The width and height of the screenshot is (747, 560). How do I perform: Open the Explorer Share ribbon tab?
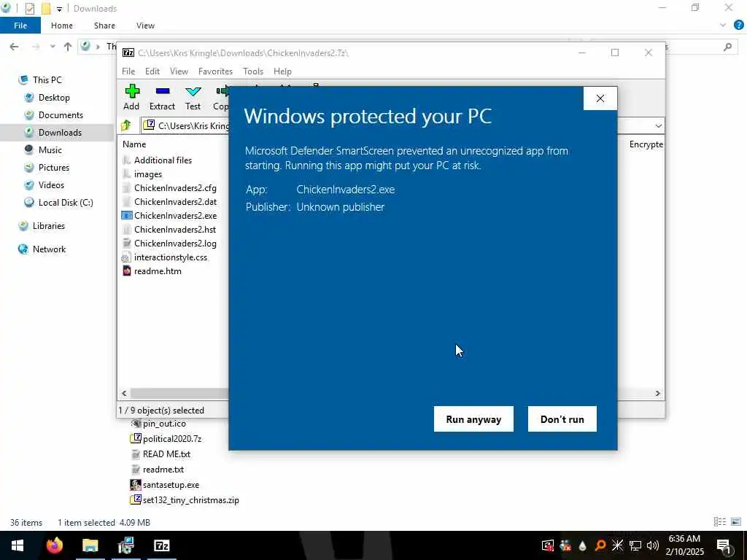(104, 26)
